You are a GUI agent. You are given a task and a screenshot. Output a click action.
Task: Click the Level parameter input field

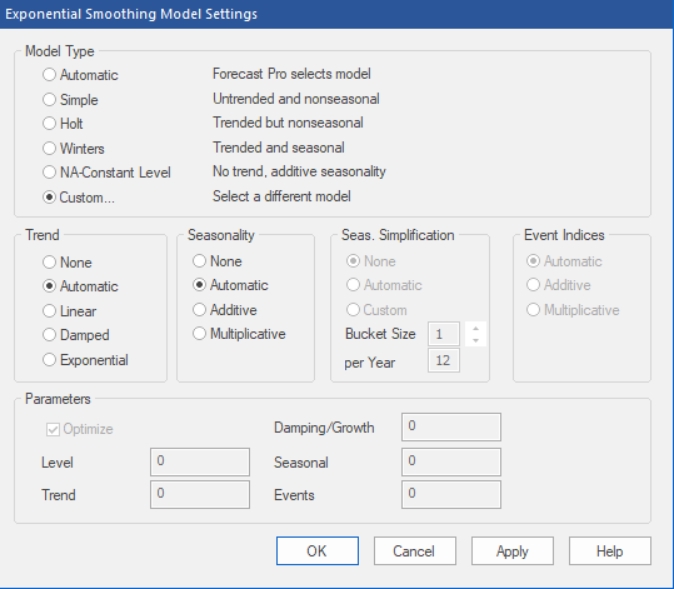tap(199, 462)
